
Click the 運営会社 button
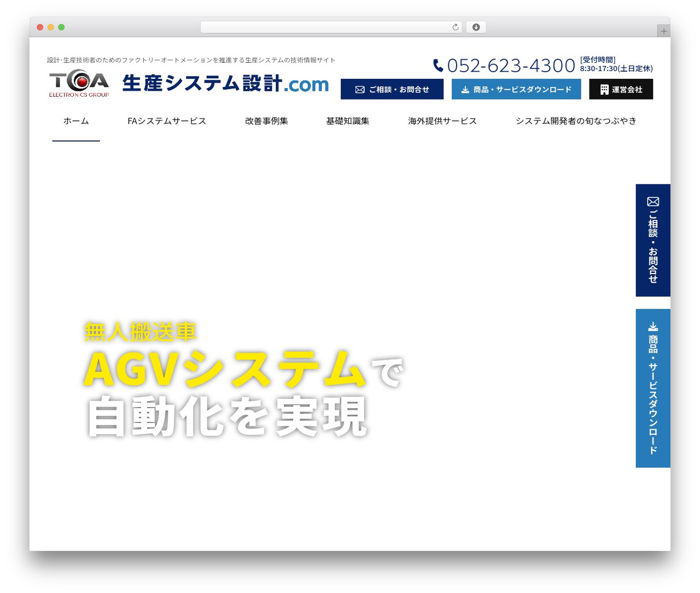[x=621, y=89]
